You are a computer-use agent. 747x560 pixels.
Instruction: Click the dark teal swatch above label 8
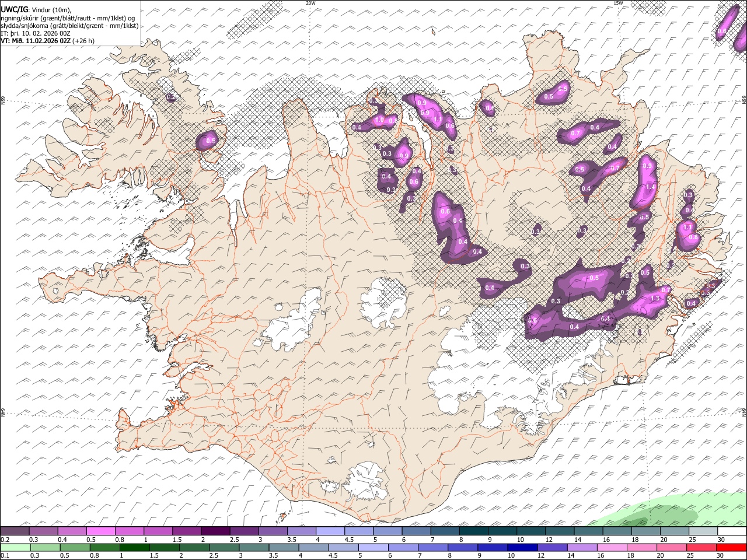[x=473, y=531]
